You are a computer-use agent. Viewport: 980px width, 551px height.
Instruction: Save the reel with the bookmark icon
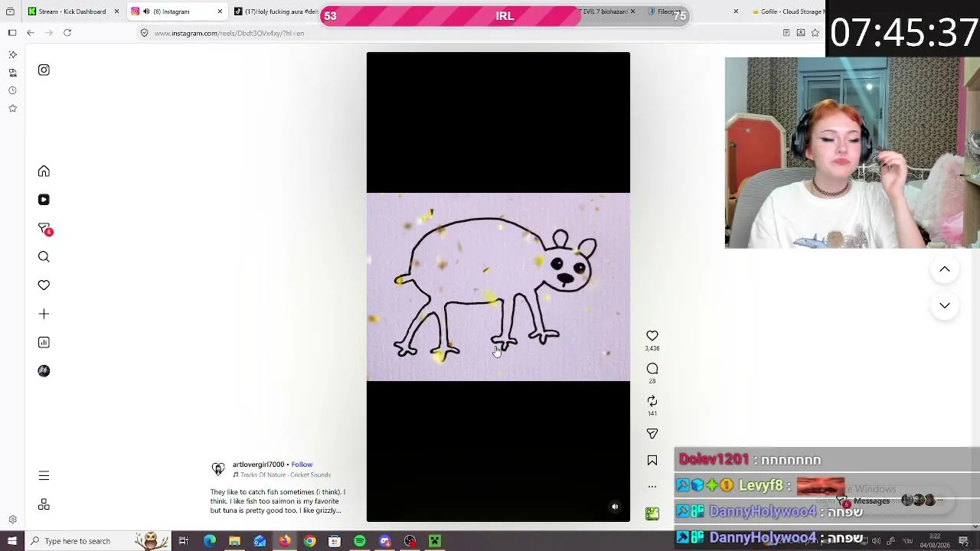tap(652, 461)
